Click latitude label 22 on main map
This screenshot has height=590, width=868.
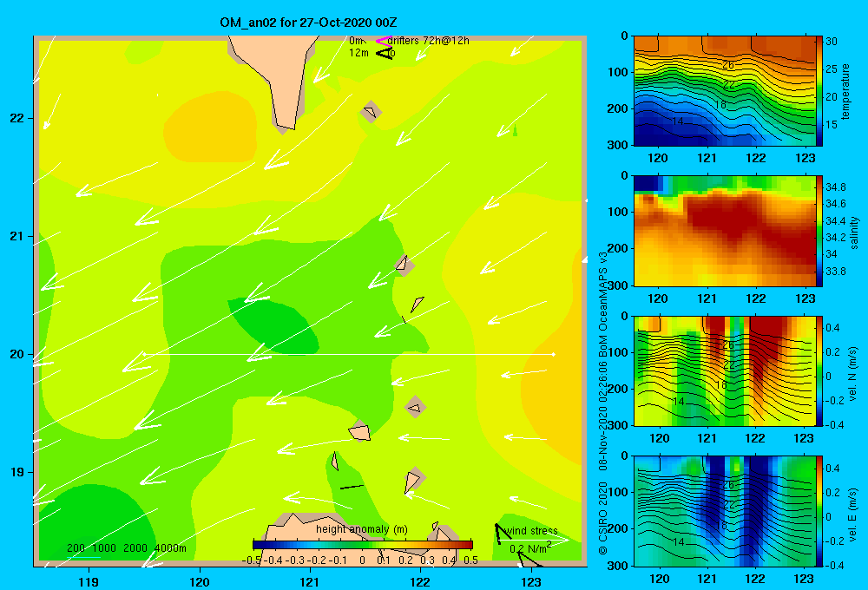tap(17, 119)
